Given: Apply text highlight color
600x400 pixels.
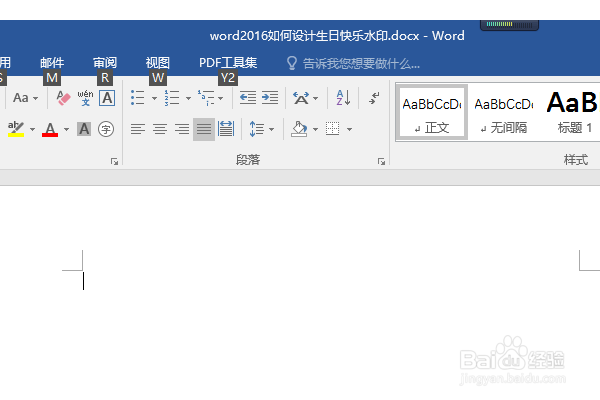Looking at the screenshot, I should (x=16, y=129).
